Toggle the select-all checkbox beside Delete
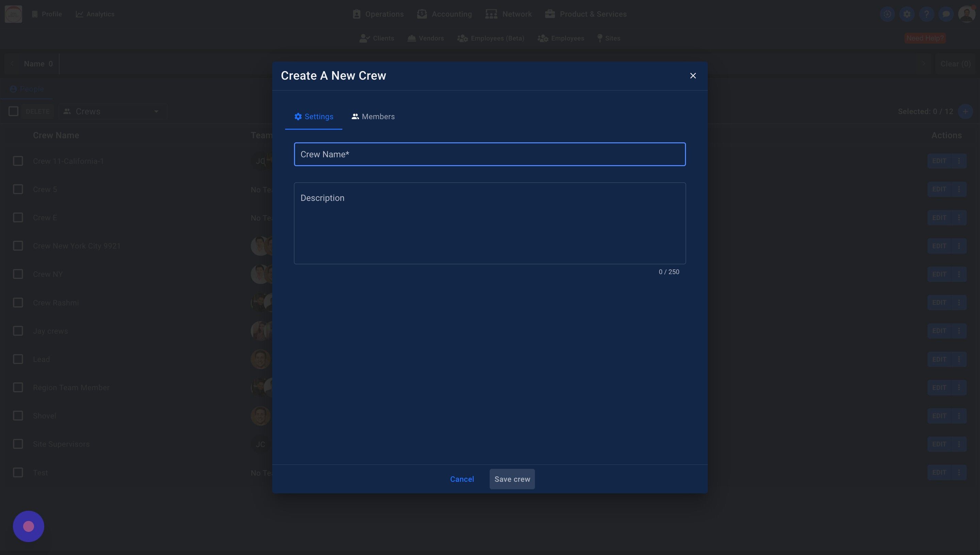Screen dimensions: 980x555 click(13, 111)
